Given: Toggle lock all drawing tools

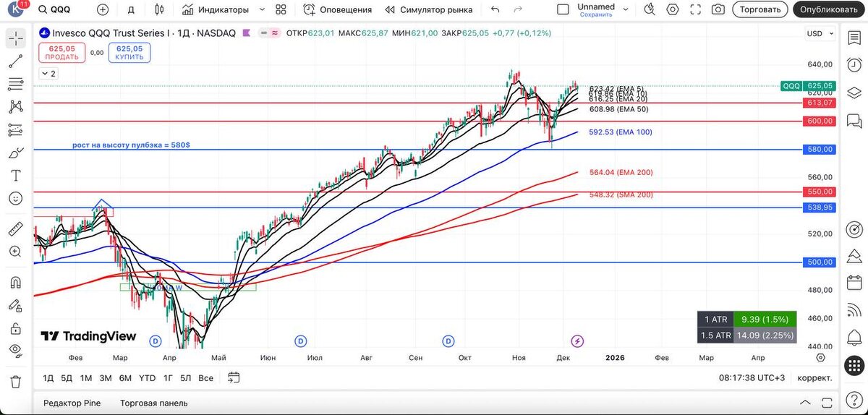Looking at the screenshot, I should pos(15,328).
